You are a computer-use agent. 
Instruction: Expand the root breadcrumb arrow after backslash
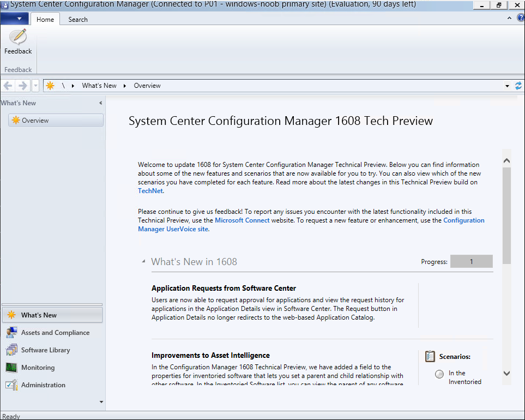pos(73,86)
